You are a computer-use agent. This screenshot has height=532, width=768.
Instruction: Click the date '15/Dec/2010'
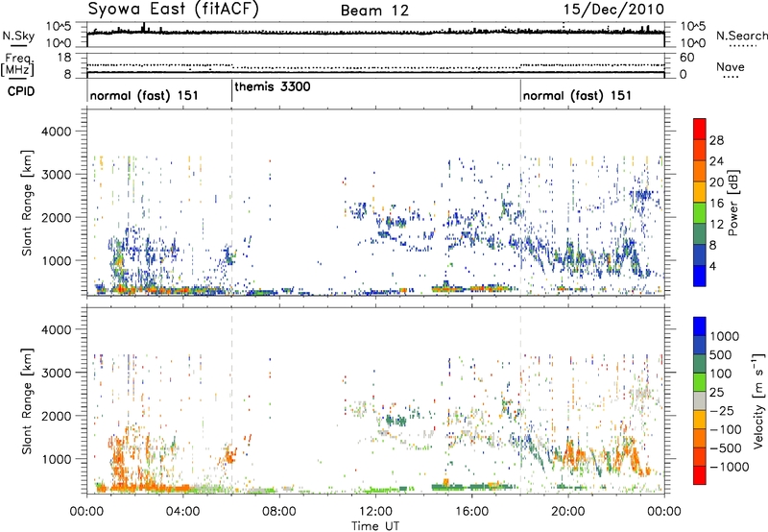pos(613,10)
